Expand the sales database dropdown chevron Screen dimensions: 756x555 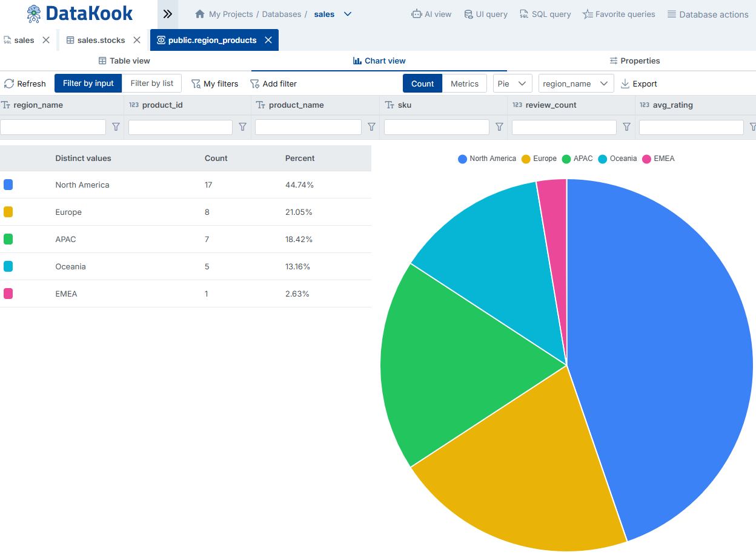(x=348, y=14)
